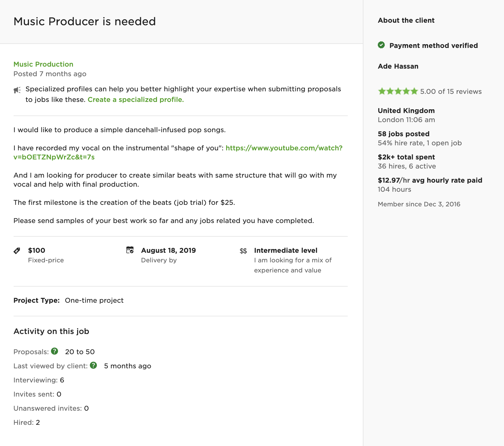This screenshot has width=504, height=446.
Task: Click the green payment verified badge icon
Action: pos(381,45)
